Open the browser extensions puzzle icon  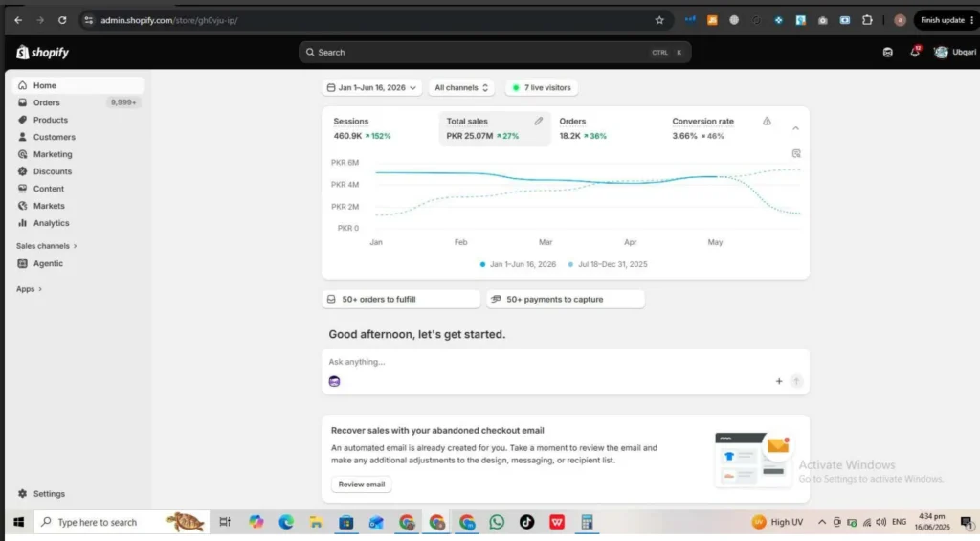click(x=867, y=20)
